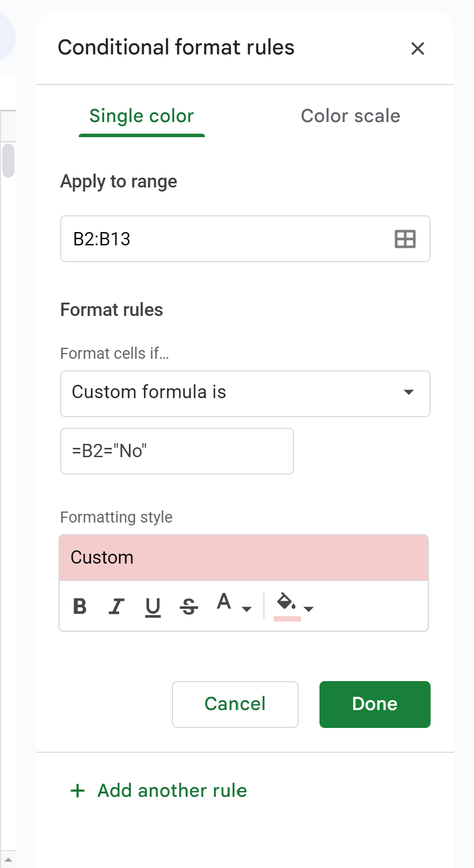Viewport: 474px width, 868px height.
Task: Click the B2:B13 range input field
Action: tap(226, 239)
